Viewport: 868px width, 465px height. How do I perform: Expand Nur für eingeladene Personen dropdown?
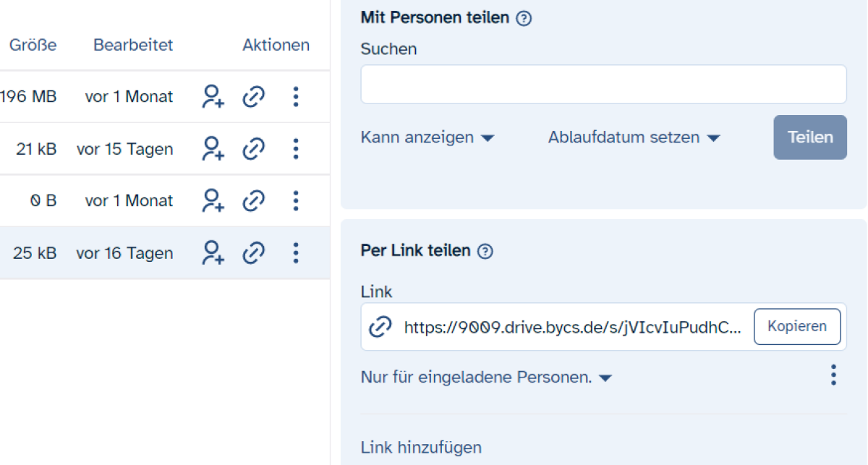pos(486,377)
